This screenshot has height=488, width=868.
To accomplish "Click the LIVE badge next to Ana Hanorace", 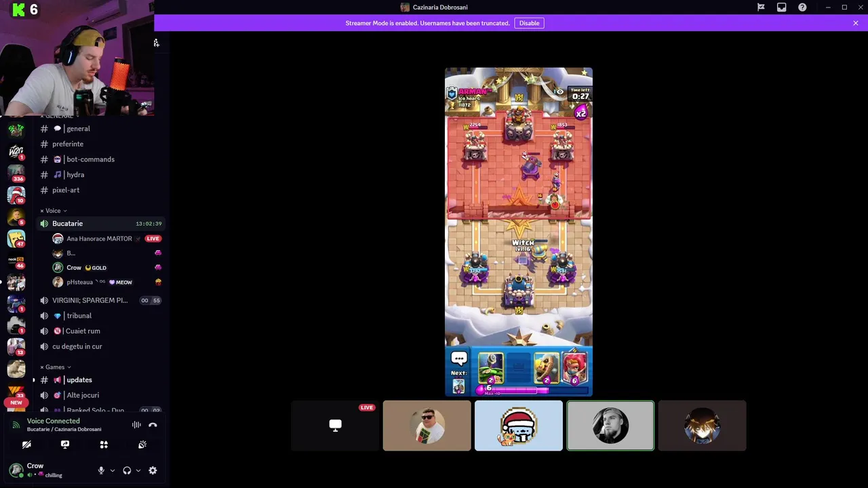I will pos(153,239).
